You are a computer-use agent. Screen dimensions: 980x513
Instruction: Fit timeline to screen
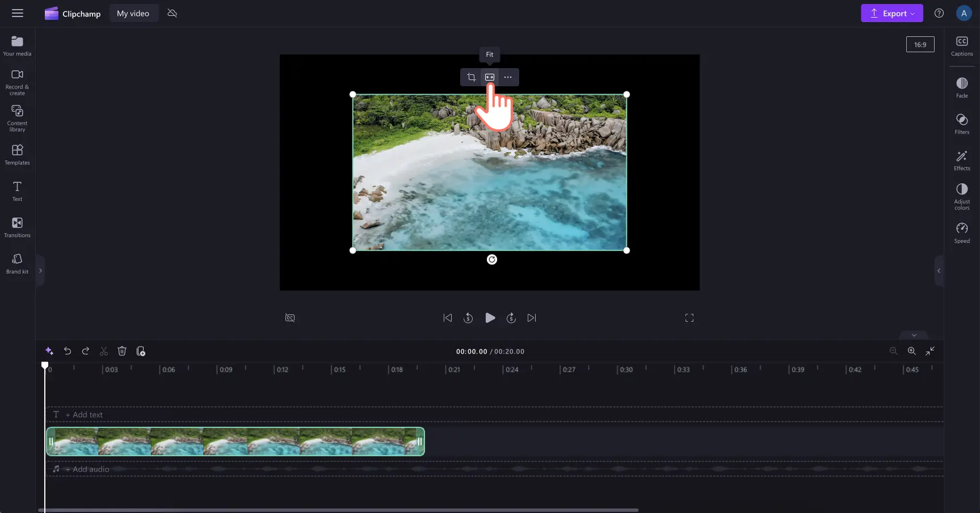930,351
